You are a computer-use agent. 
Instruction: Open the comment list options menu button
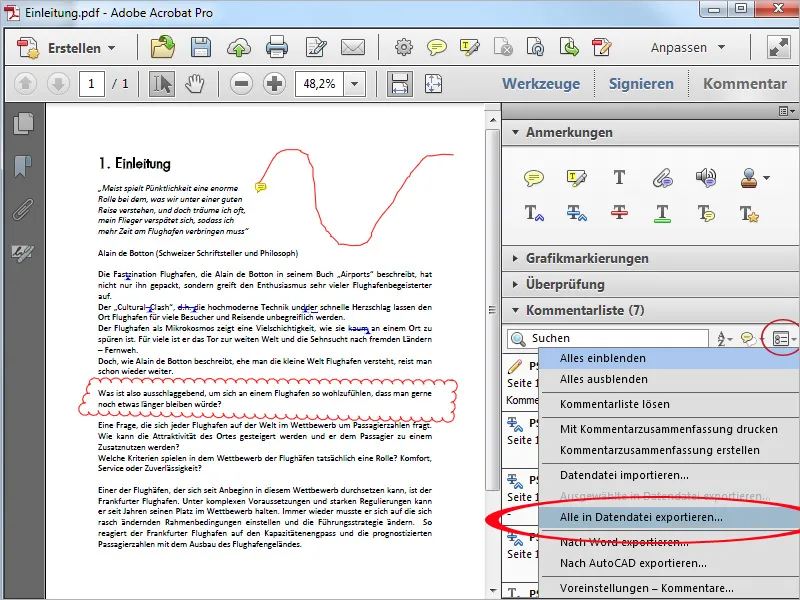[784, 338]
